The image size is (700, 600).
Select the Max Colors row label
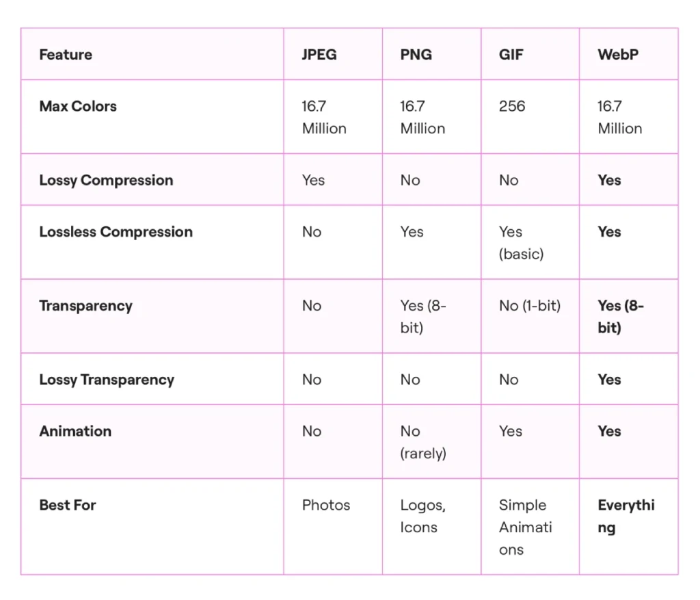pyautogui.click(x=78, y=106)
